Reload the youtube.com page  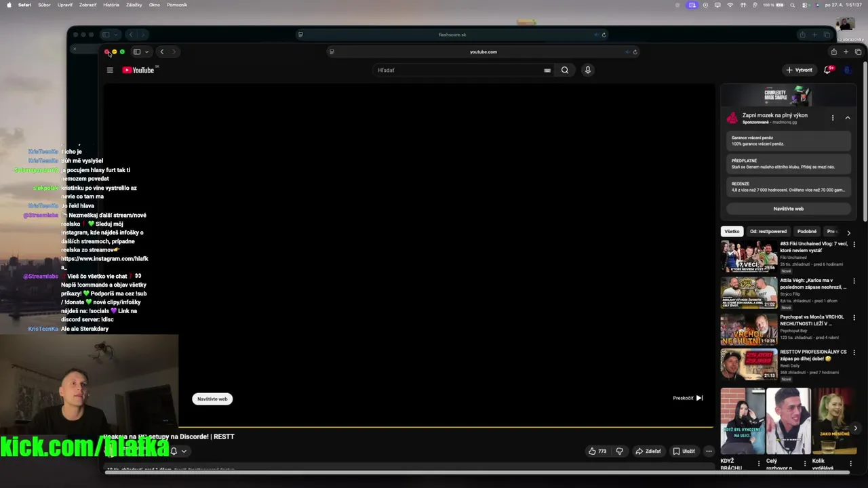tap(635, 52)
